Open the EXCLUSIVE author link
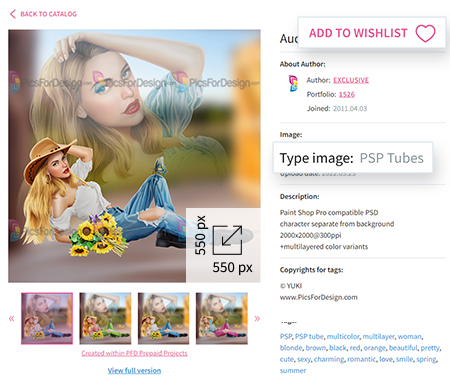This screenshot has width=450, height=380. tap(351, 80)
